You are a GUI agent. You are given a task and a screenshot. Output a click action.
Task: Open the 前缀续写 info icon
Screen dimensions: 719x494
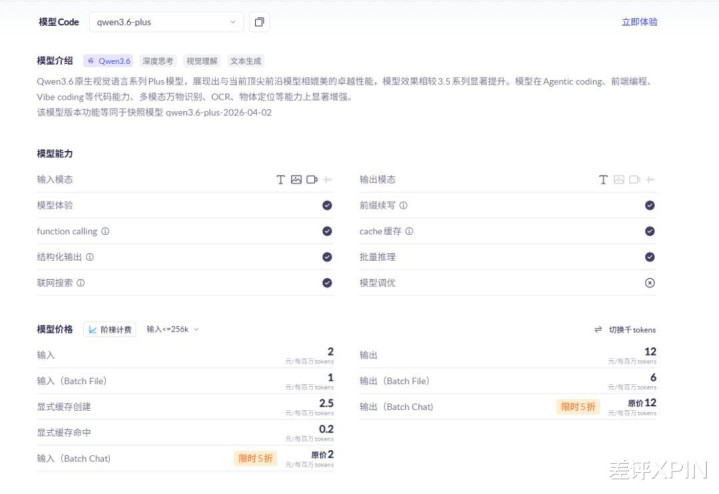coord(403,205)
